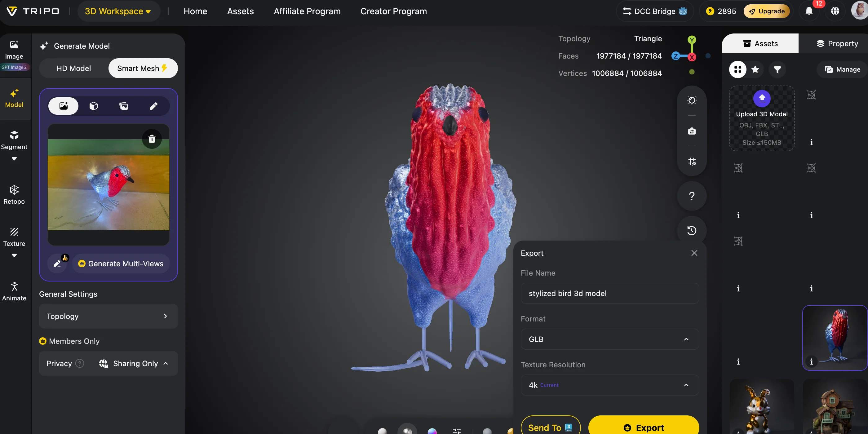
Task: Open the lighting settings sun icon
Action: [x=691, y=100]
